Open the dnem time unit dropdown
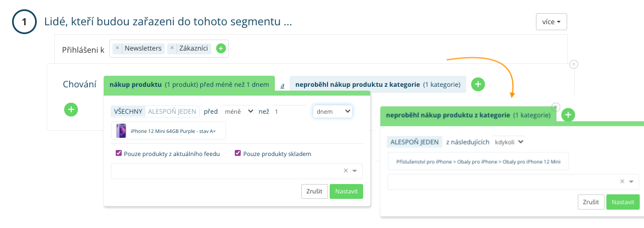 click(332, 112)
